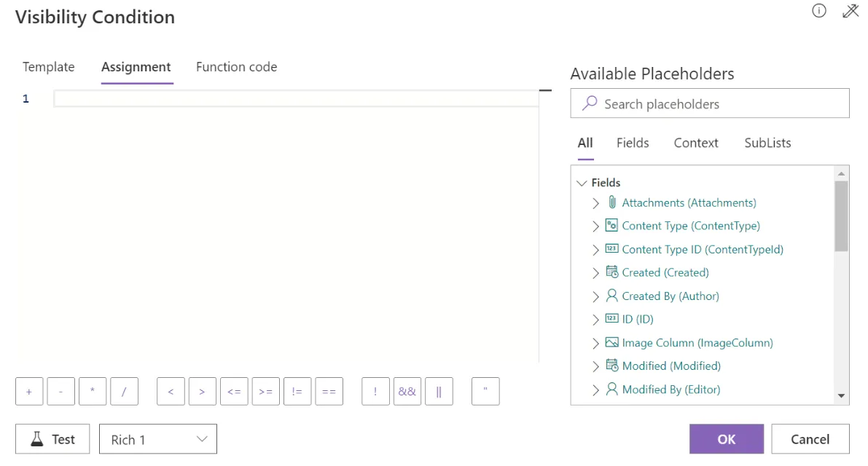Insert the less-than-or-equal (<=) operator
Viewport: 868px width, 466px height.
[234, 391]
